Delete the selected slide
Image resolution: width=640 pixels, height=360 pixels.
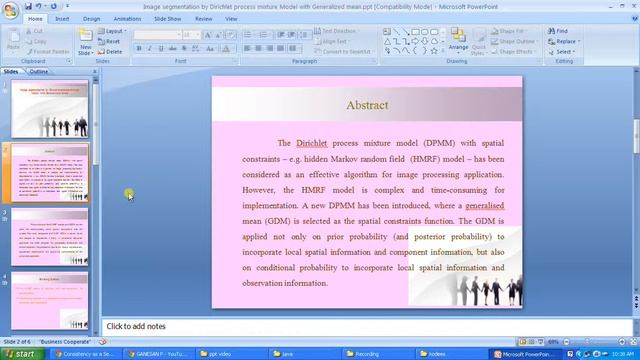(x=110, y=52)
